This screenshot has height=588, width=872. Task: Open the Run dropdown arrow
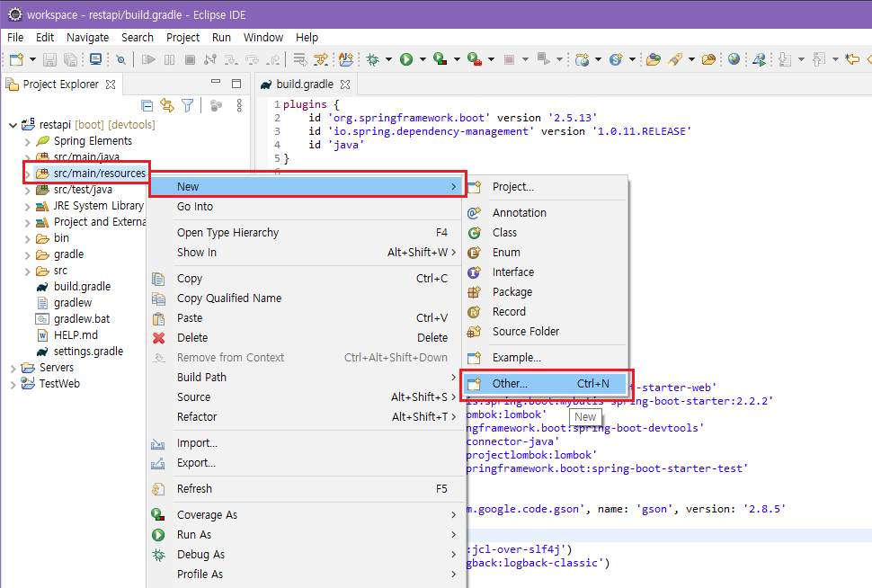pyautogui.click(x=423, y=59)
